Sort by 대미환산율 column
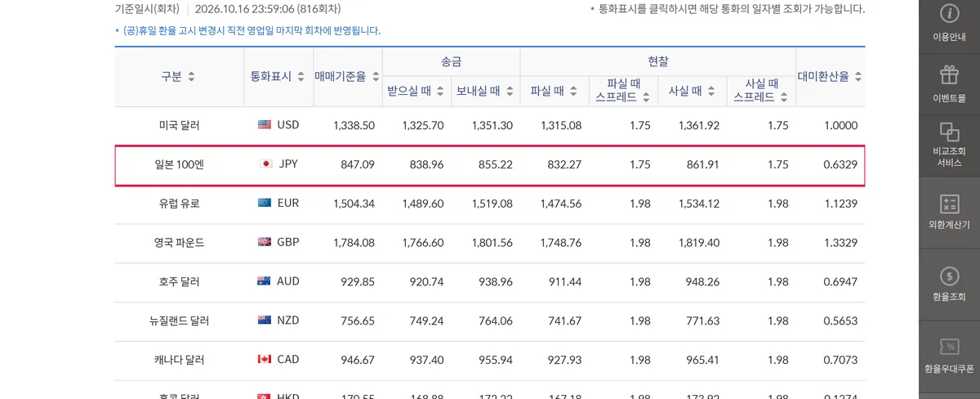The height and width of the screenshot is (399, 980). (x=858, y=77)
